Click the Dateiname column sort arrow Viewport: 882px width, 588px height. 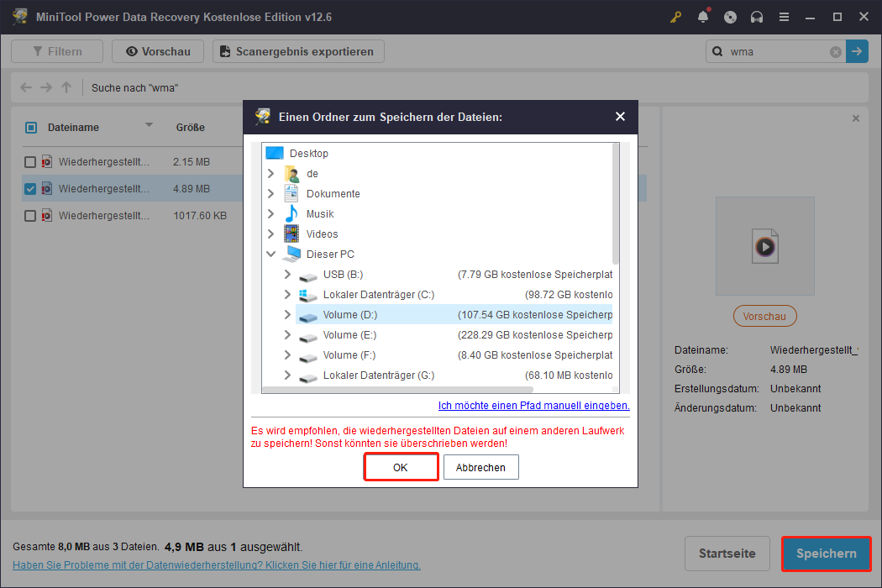[x=149, y=125]
